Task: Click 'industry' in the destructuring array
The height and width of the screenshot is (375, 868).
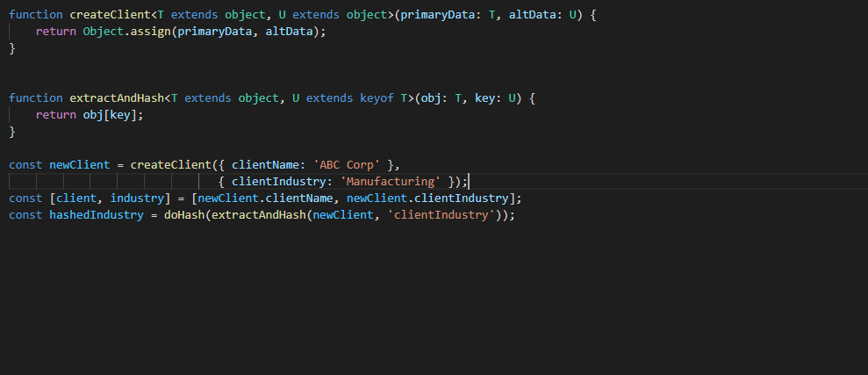Action: point(137,198)
